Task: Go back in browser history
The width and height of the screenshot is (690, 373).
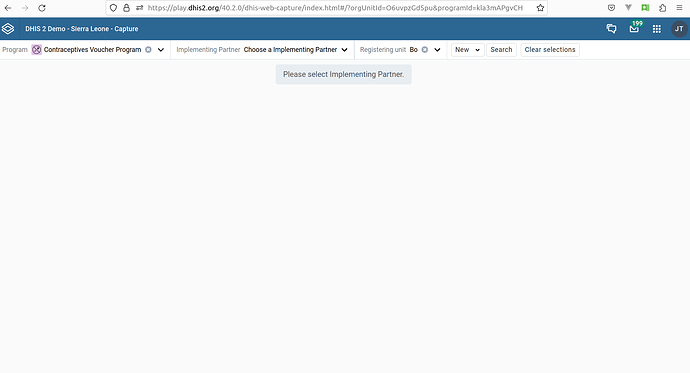Action: (8, 8)
